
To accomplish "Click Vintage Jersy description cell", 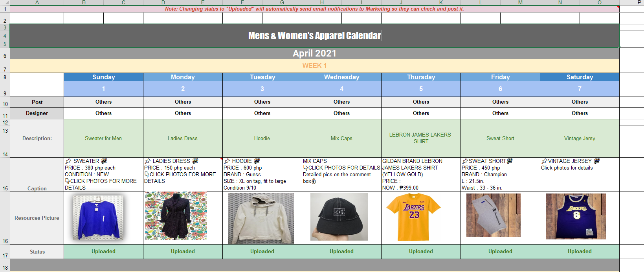I will coord(580,138).
